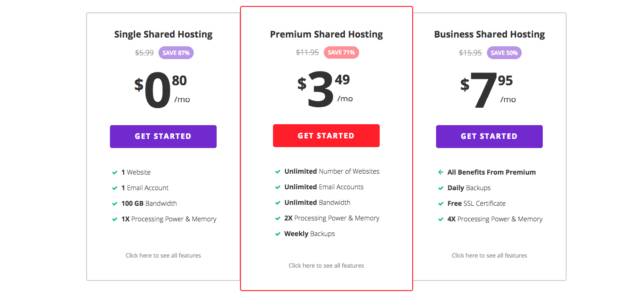Click checkmark next to 2X Processing Power
The height and width of the screenshot is (297, 644).
[278, 219]
